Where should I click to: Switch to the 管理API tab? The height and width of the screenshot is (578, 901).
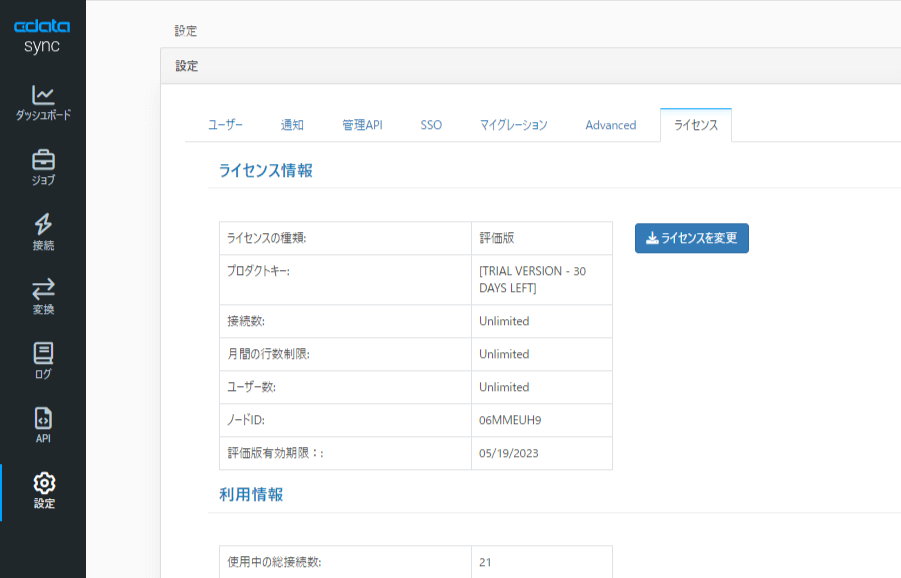362,125
